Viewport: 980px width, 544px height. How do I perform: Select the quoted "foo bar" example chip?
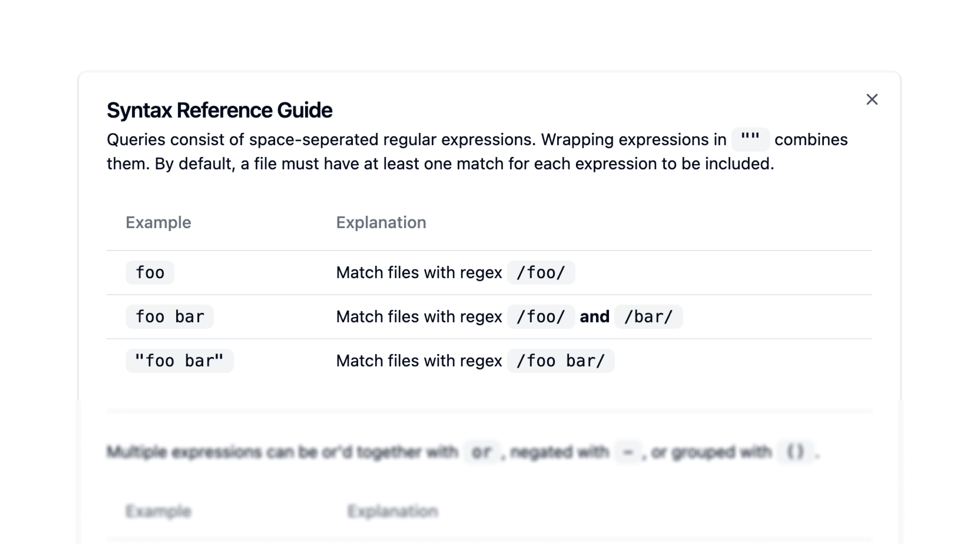[180, 361]
